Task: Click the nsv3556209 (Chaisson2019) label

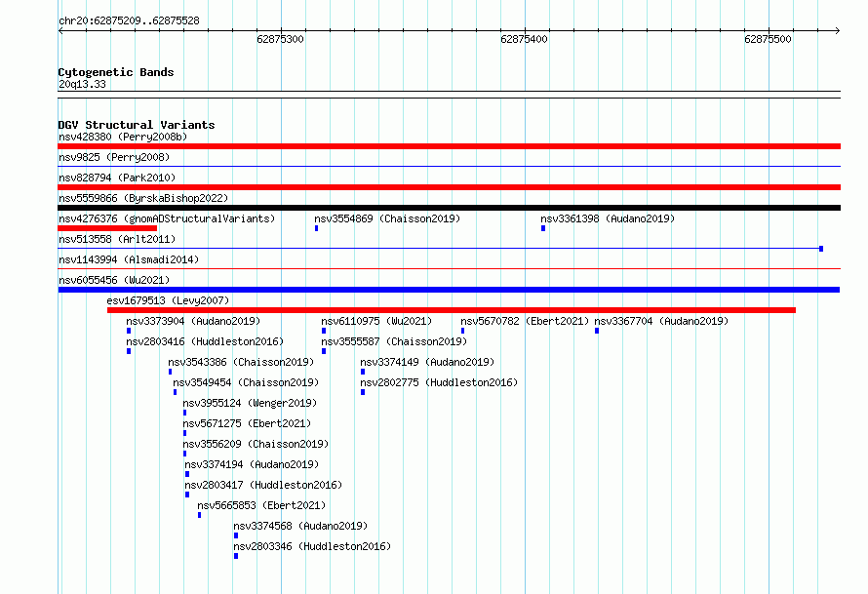Action: 256,444
